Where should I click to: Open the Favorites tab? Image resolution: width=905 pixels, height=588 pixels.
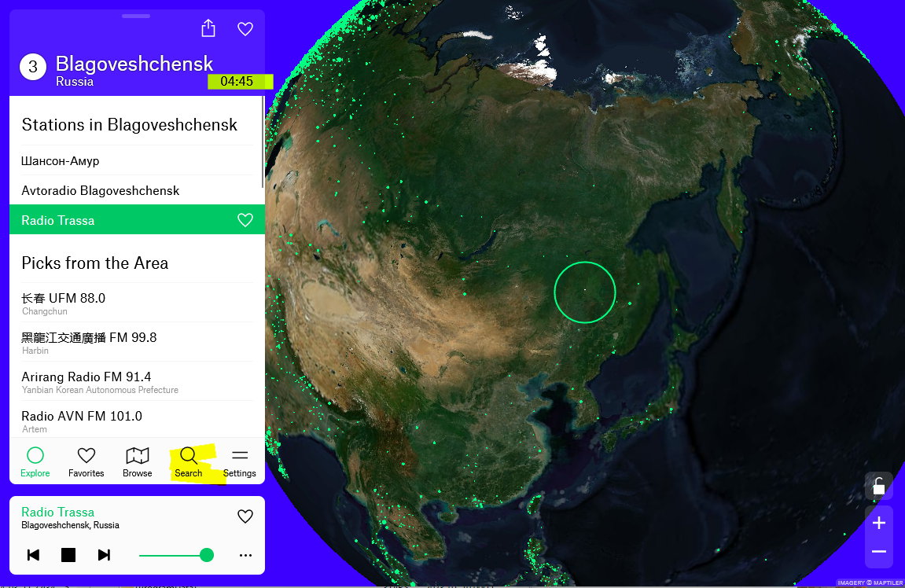point(86,462)
